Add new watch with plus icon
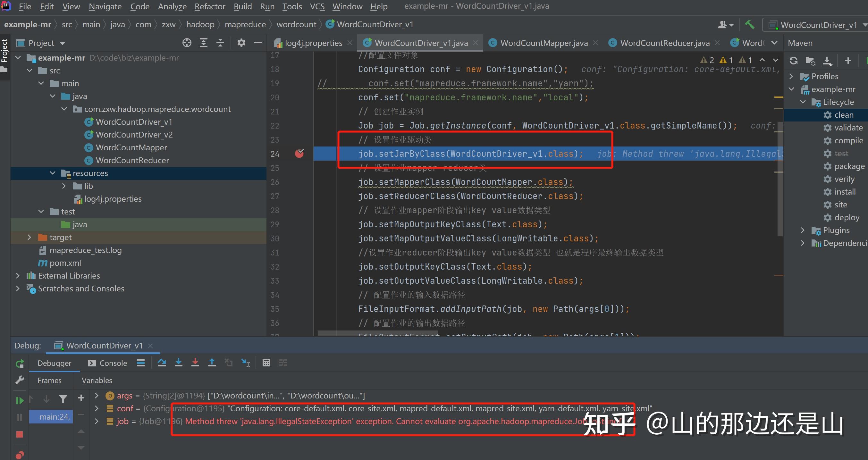This screenshot has width=868, height=460. (81, 398)
